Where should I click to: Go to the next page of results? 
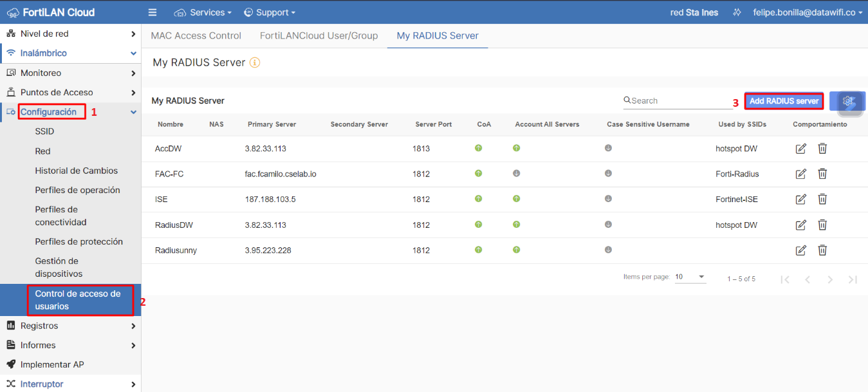point(830,279)
